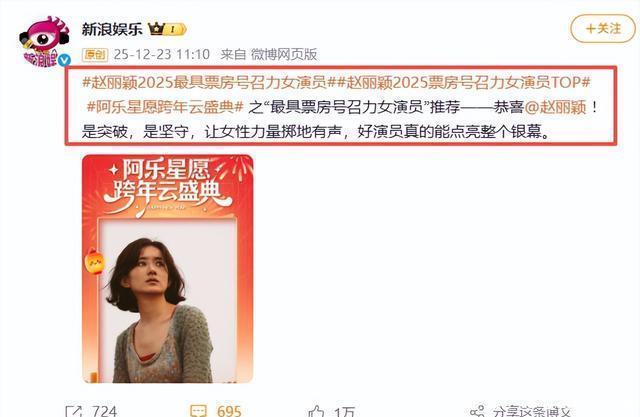
Task: Enlarge the 阿乐星愿跨年云盛典 poster image
Action: tap(168, 269)
